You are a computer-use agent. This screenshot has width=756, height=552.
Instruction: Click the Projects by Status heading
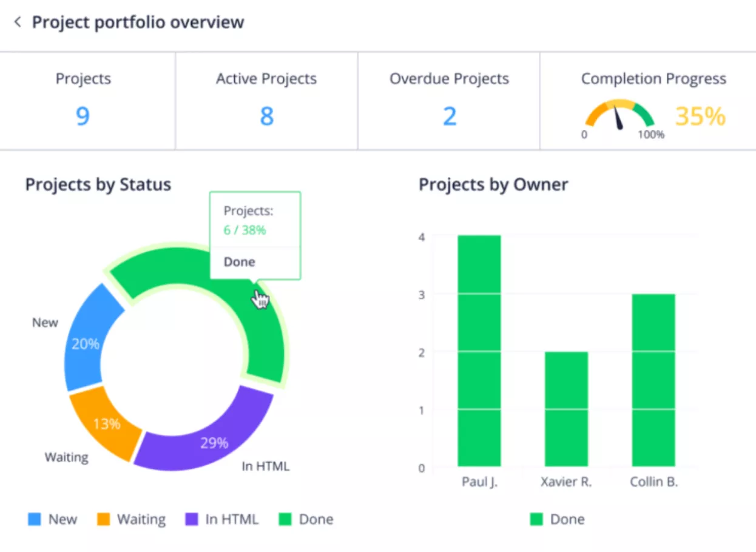pyautogui.click(x=98, y=184)
